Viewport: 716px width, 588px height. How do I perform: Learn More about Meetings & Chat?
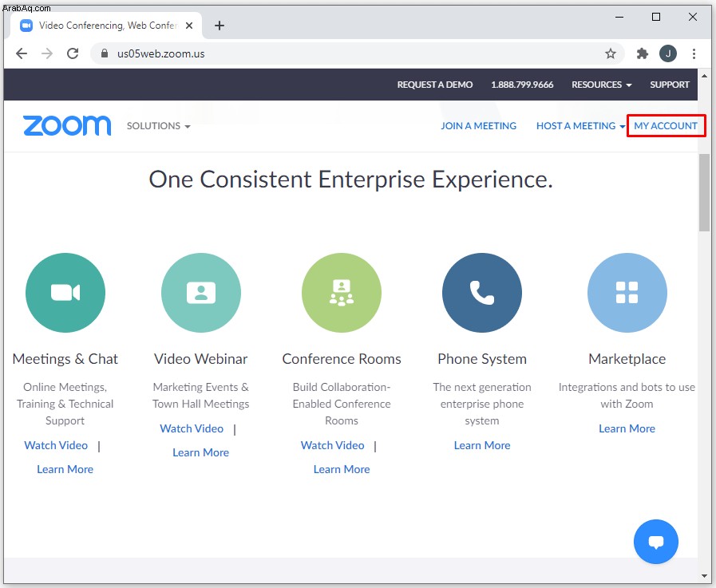point(65,469)
